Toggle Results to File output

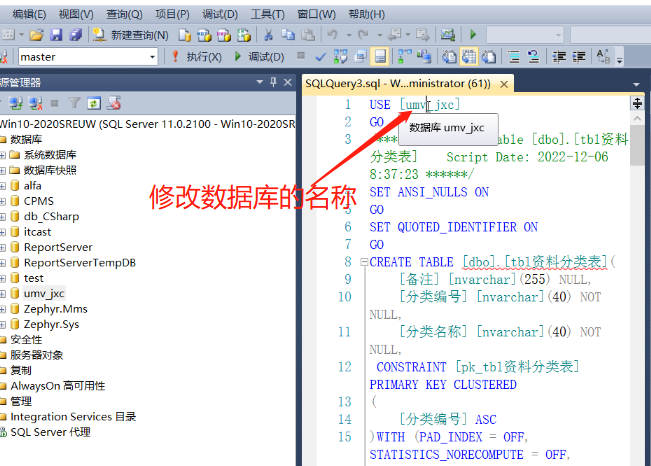489,56
